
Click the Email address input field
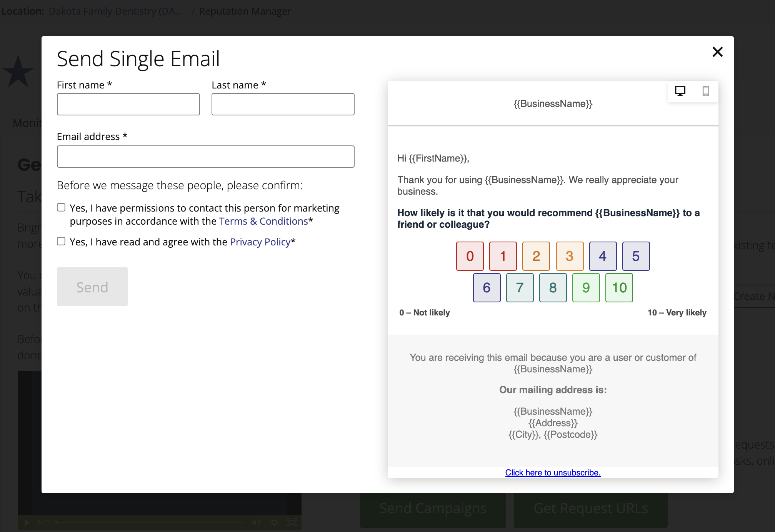(206, 157)
